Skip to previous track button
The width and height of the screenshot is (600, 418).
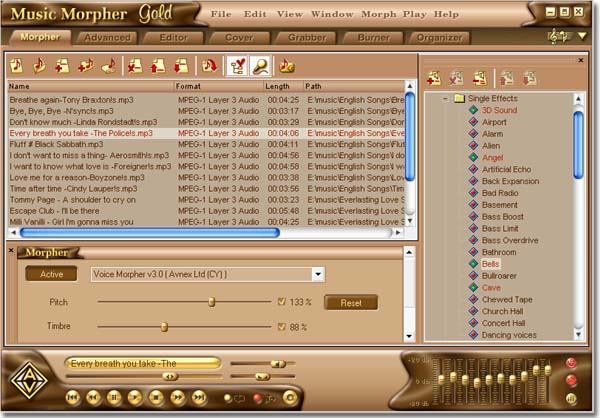pyautogui.click(x=72, y=398)
